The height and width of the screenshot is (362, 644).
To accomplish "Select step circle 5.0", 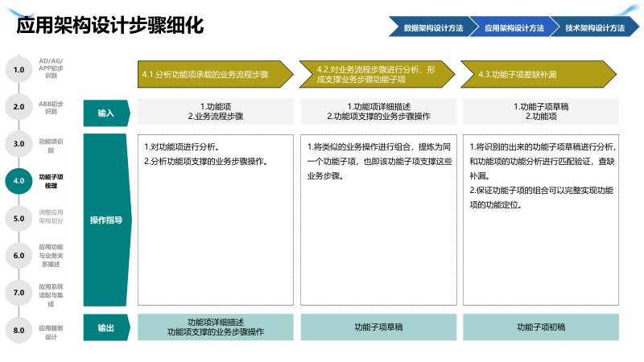I will pyautogui.click(x=19, y=218).
